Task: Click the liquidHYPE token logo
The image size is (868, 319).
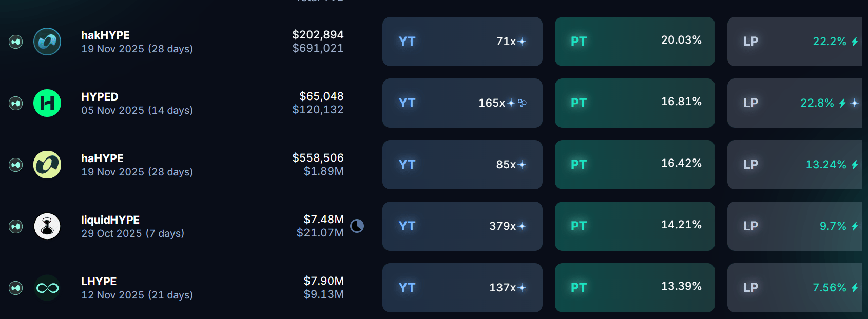Action: coord(47,226)
